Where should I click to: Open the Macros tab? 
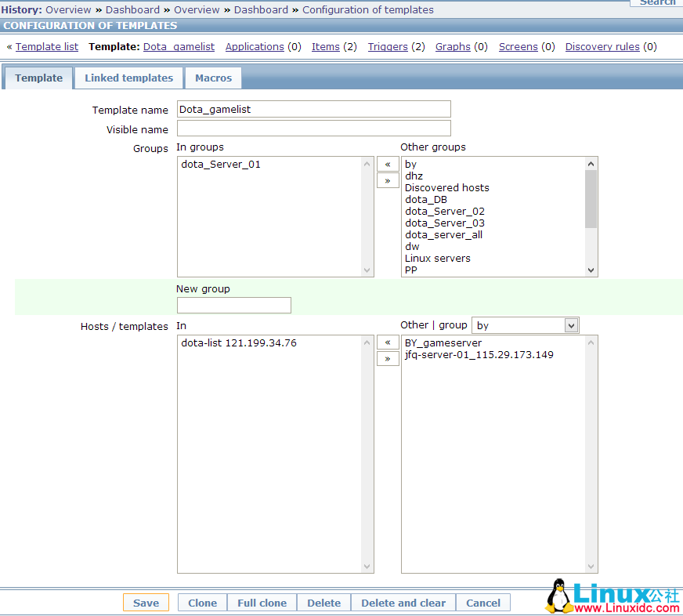coord(213,78)
